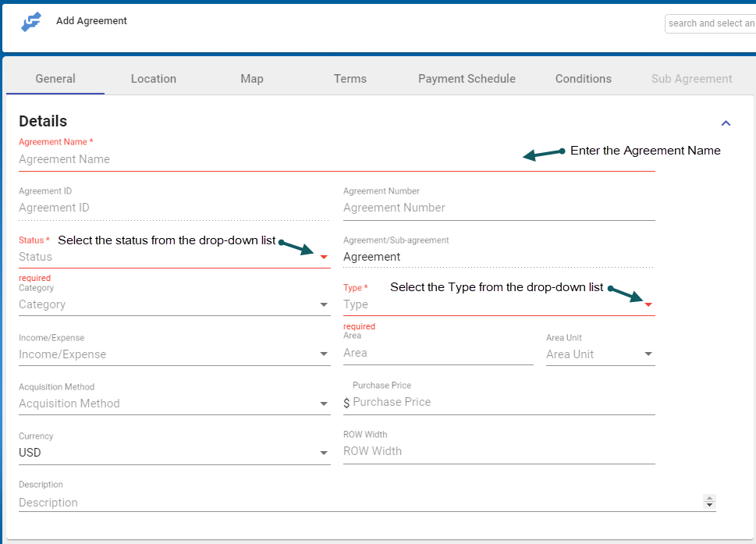Open the Map tab
This screenshot has width=756, height=544.
[252, 79]
